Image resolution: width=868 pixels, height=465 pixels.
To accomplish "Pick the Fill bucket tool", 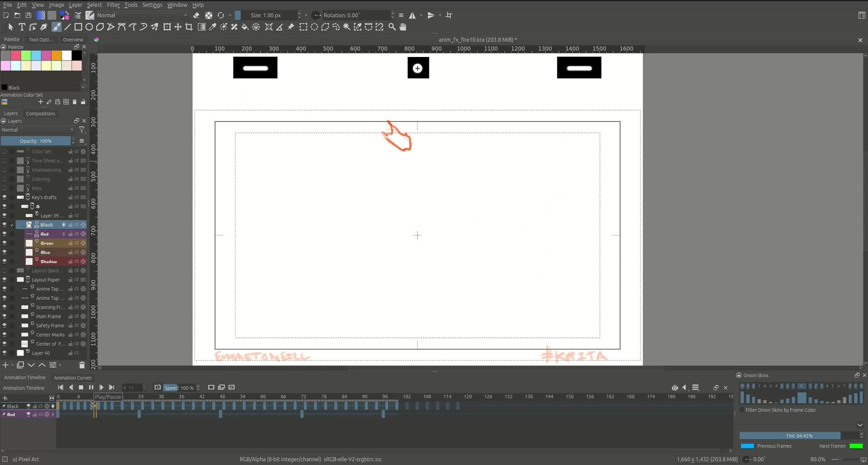I will tap(245, 27).
